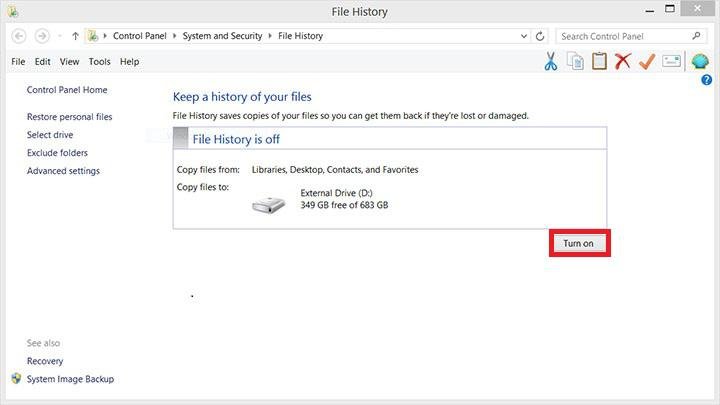720x405 pixels.
Task: Refresh the address bar location
Action: pyautogui.click(x=540, y=36)
